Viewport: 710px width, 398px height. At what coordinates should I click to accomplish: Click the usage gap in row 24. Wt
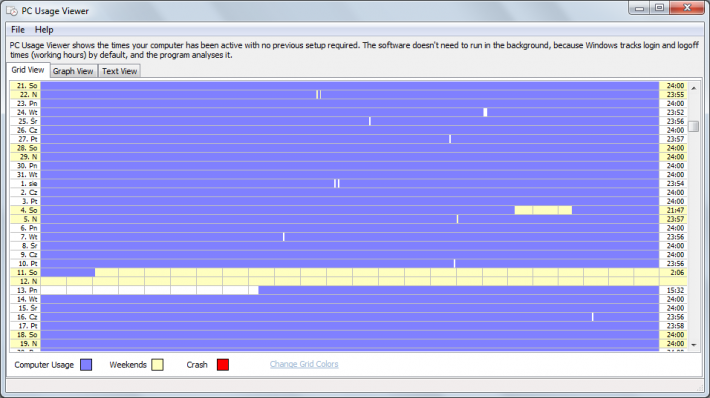(x=485, y=112)
